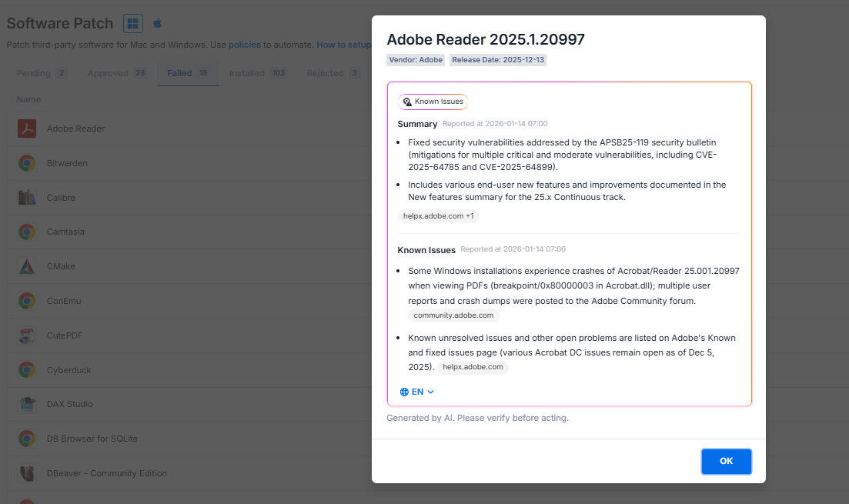Click the ConEmu row icon
This screenshot has height=504, width=849.
(x=27, y=300)
